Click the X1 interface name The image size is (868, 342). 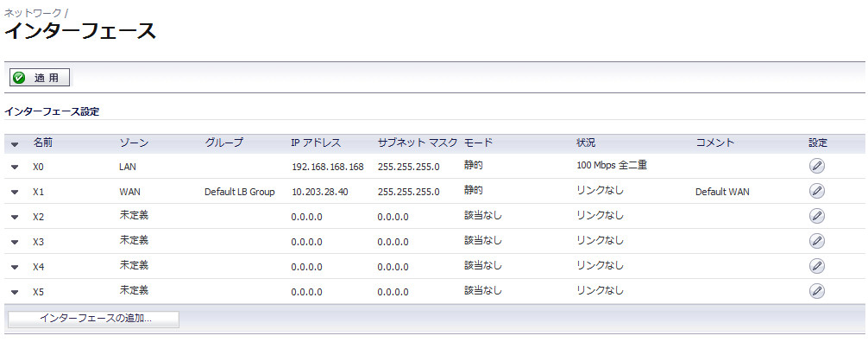coord(38,192)
